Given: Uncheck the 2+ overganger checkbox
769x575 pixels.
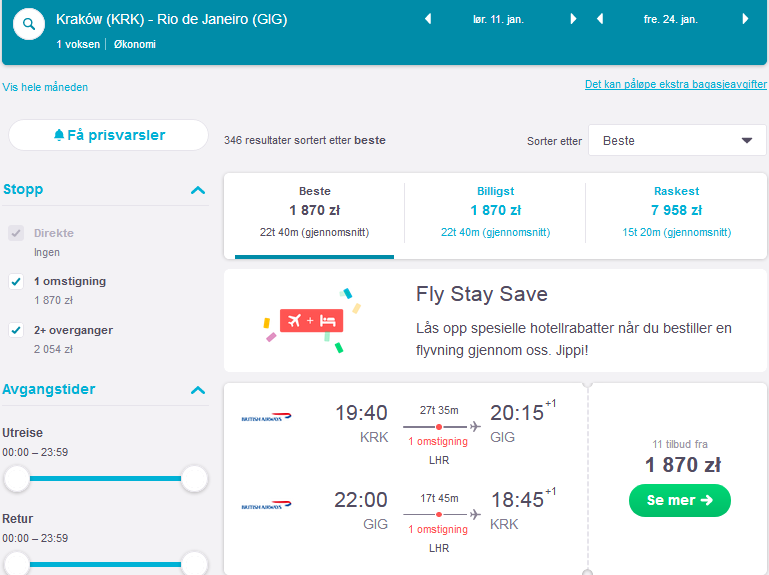Looking at the screenshot, I should (x=16, y=330).
